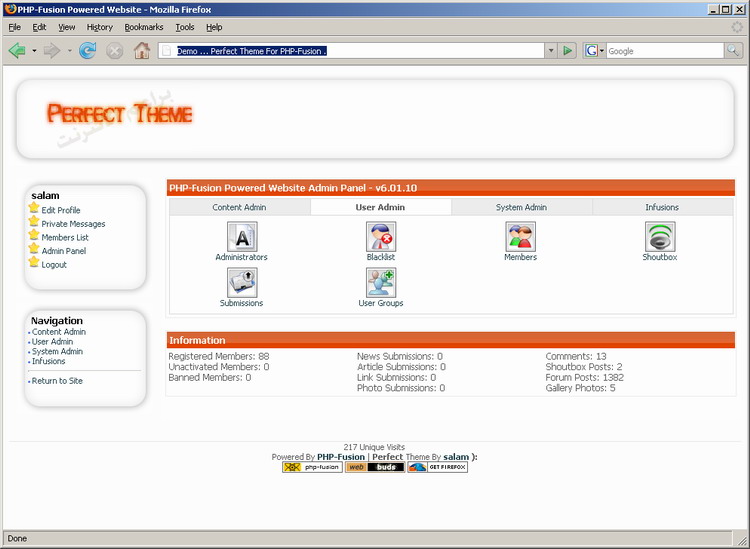750x549 pixels.
Task: Click the PHP-Fusion footer text link
Action: (x=341, y=457)
